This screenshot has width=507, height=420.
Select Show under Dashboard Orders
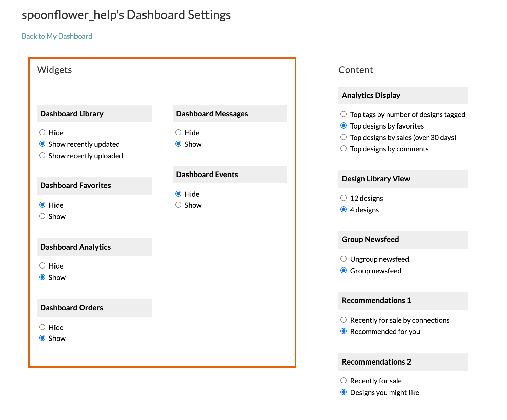tap(42, 338)
